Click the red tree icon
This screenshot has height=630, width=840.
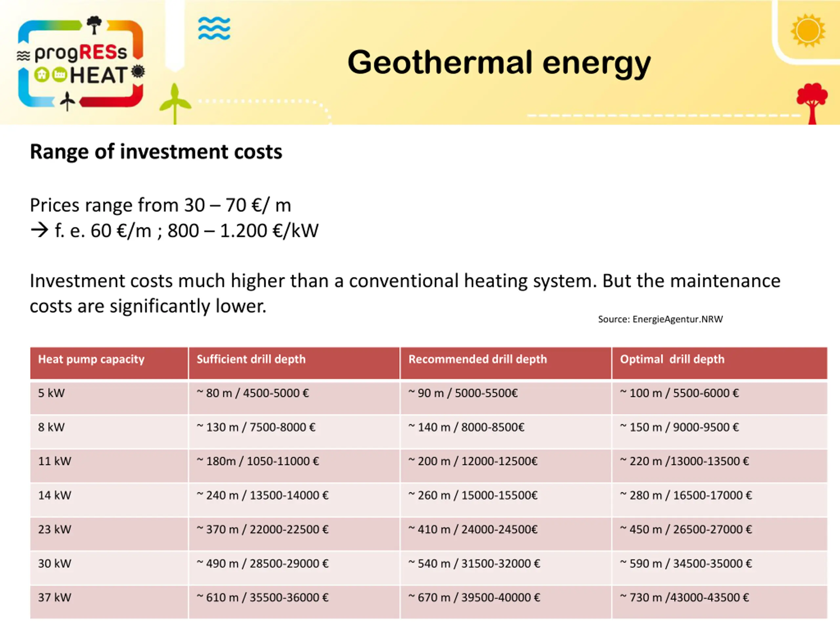[x=812, y=103]
